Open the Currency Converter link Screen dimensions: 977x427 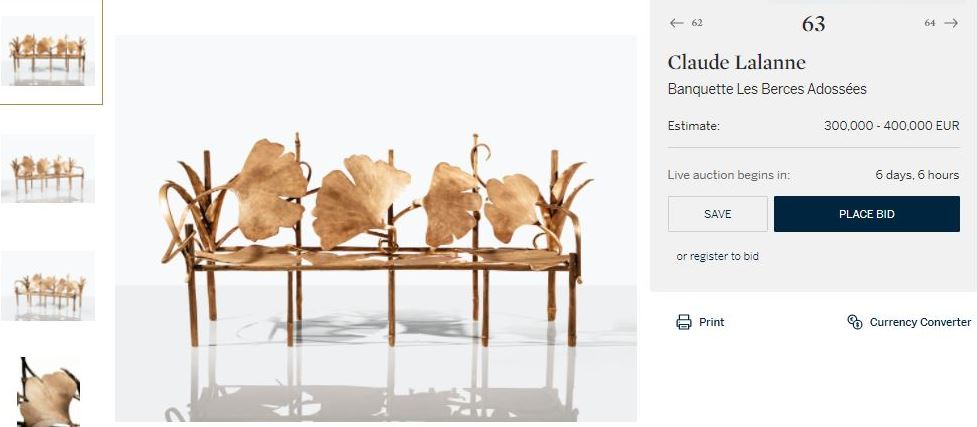click(920, 322)
